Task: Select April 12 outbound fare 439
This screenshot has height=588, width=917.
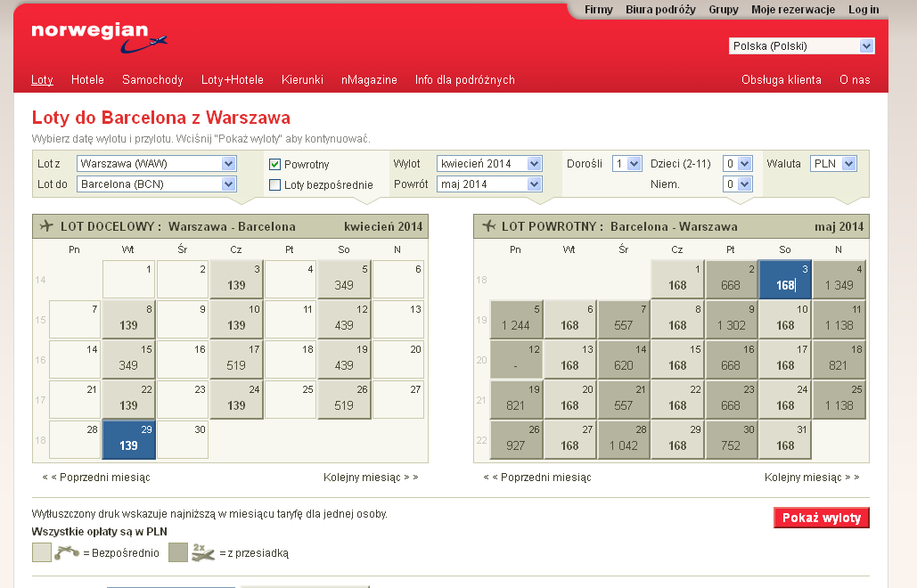Action: click(344, 319)
